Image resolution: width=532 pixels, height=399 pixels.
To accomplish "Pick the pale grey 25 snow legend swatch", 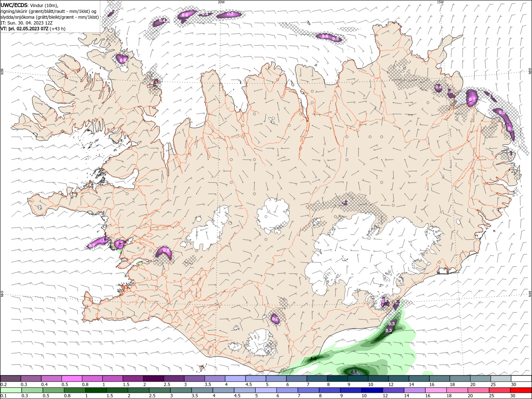I will (x=501, y=379).
